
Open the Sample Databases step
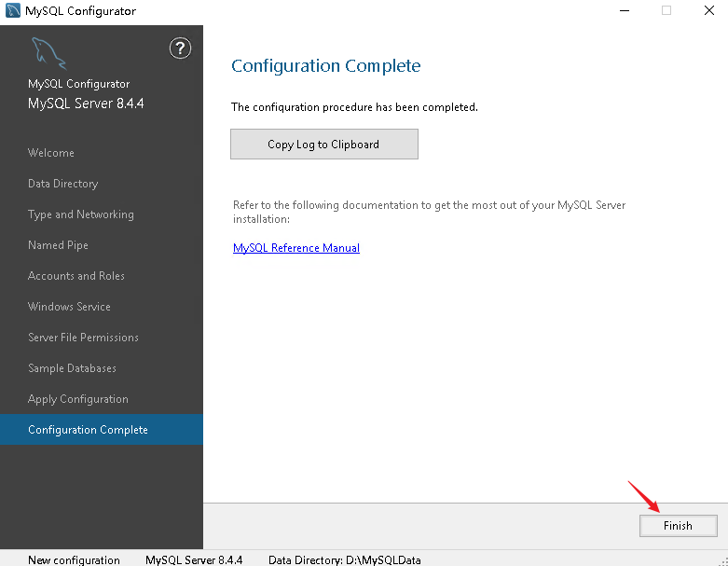[72, 368]
